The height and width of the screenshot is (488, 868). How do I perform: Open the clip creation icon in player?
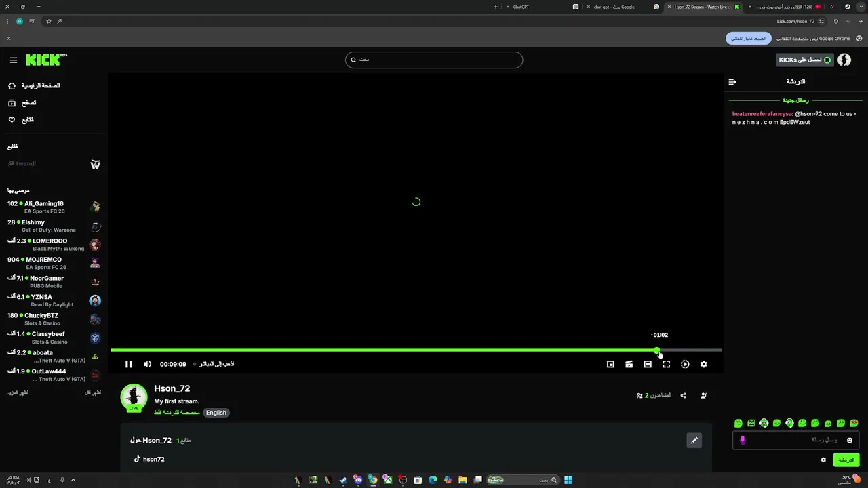pos(629,364)
